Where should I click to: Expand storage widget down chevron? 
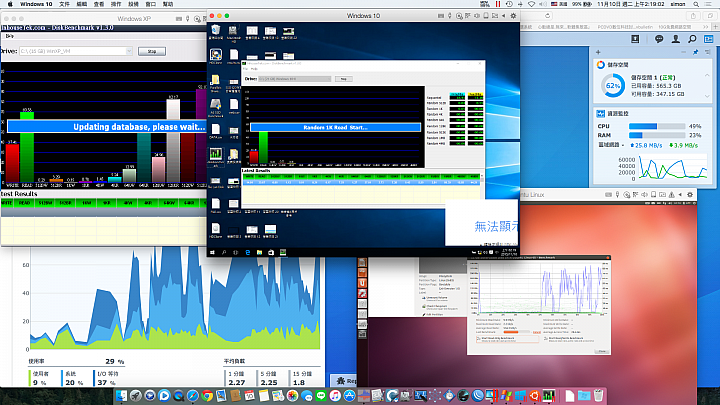707,96
